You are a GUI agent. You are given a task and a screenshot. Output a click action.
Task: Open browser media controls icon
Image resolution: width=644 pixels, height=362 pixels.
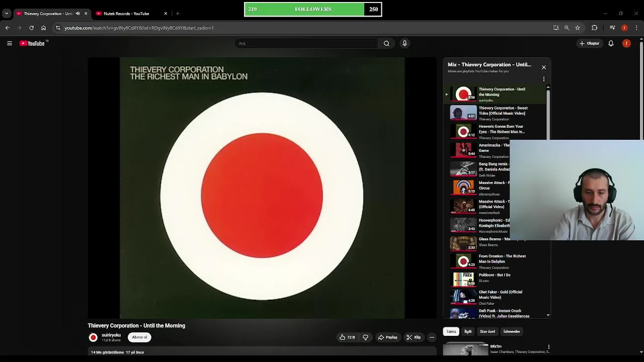pos(612,28)
